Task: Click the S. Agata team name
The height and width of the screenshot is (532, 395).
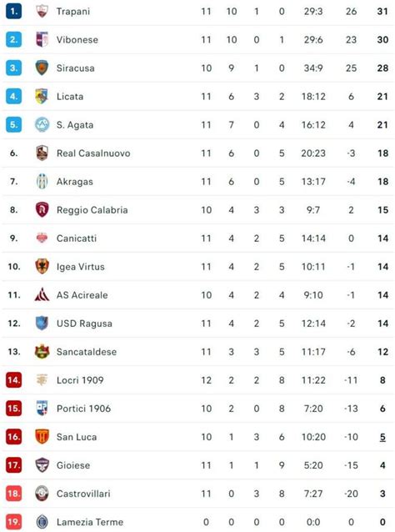Action: tap(75, 125)
